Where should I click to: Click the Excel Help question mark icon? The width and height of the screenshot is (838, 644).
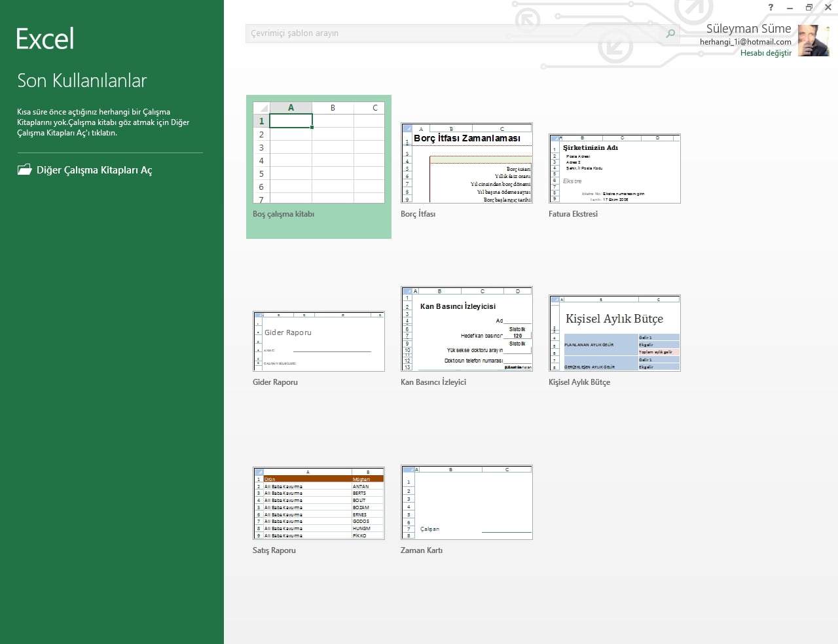tap(770, 7)
